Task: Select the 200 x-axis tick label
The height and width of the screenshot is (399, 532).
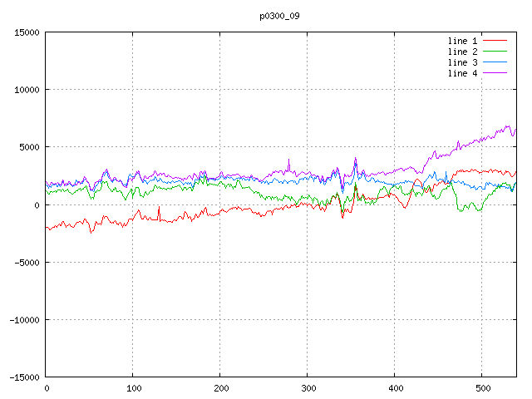Action: [x=220, y=388]
